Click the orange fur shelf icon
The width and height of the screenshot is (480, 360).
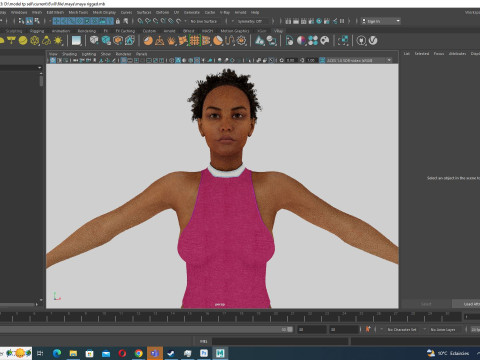171,41
